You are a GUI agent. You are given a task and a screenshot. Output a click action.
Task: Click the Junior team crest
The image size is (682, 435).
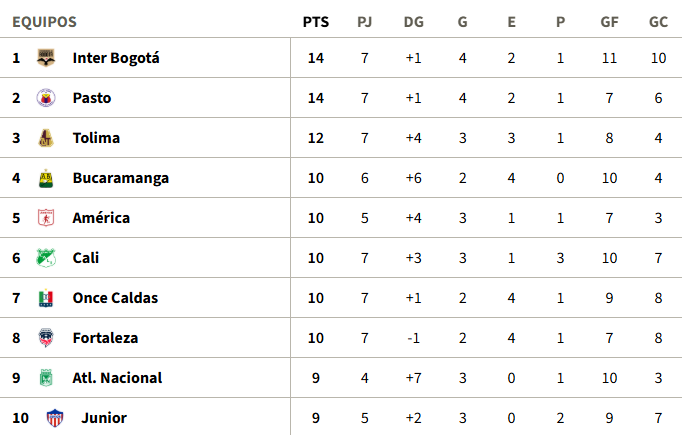point(54,418)
